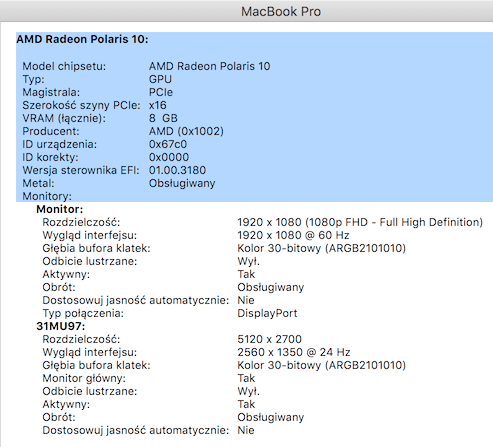Click the Metal Obsługiwany value
The width and height of the screenshot is (493, 447).
pyautogui.click(x=182, y=183)
